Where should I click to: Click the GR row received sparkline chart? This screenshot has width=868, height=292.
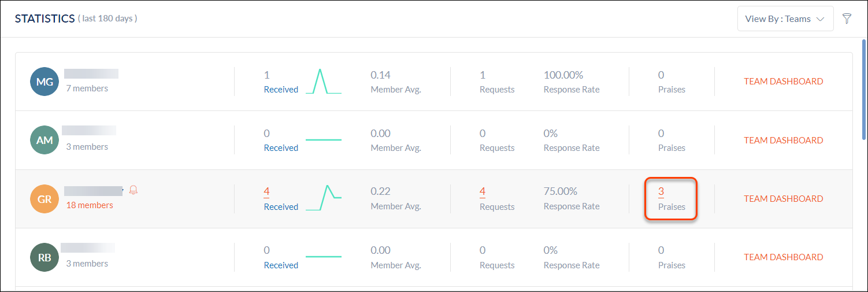324,198
